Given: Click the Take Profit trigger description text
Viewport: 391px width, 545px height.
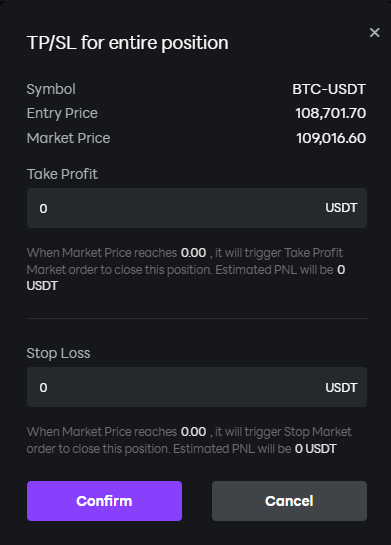Looking at the screenshot, I should [186, 269].
